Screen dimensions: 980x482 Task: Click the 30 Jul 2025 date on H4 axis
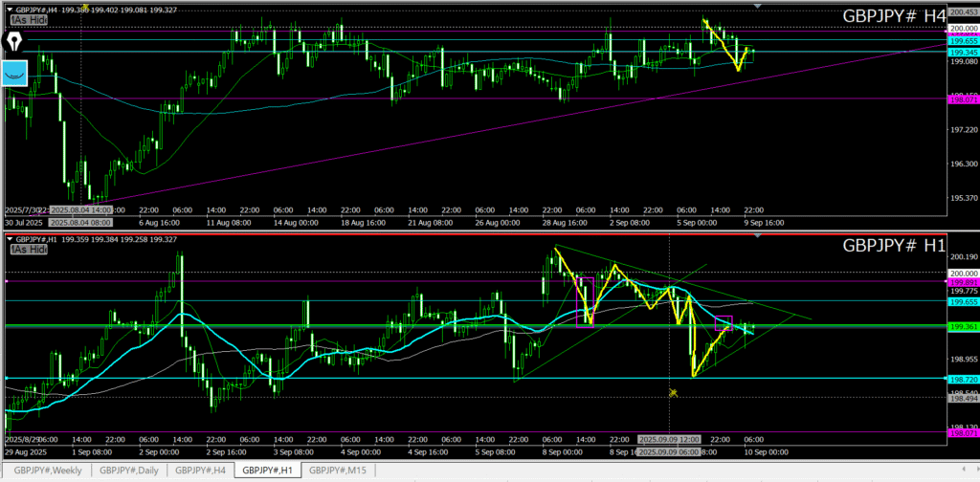click(25, 222)
